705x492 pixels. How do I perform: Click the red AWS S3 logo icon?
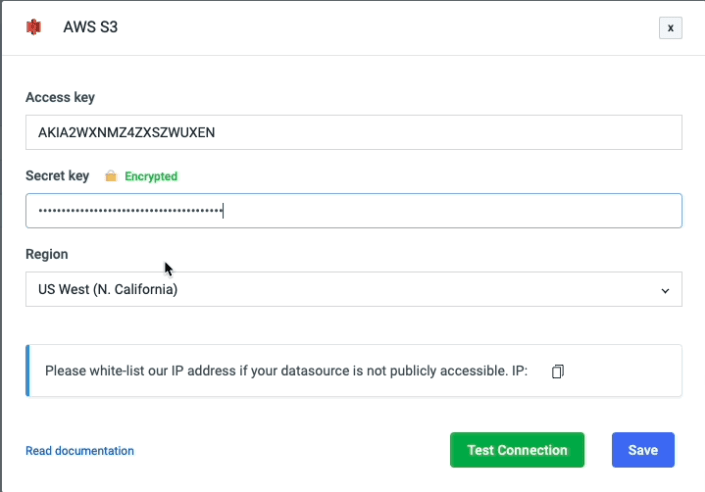[34, 27]
